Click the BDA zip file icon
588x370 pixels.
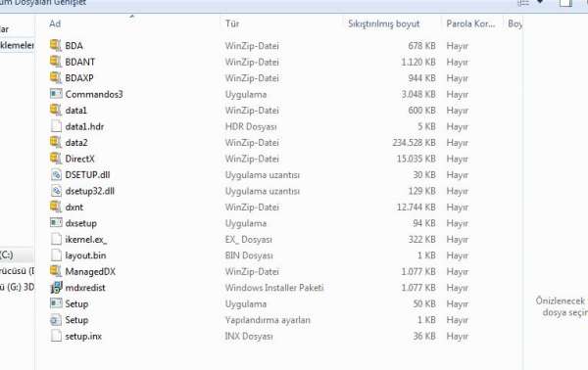[x=56, y=45]
